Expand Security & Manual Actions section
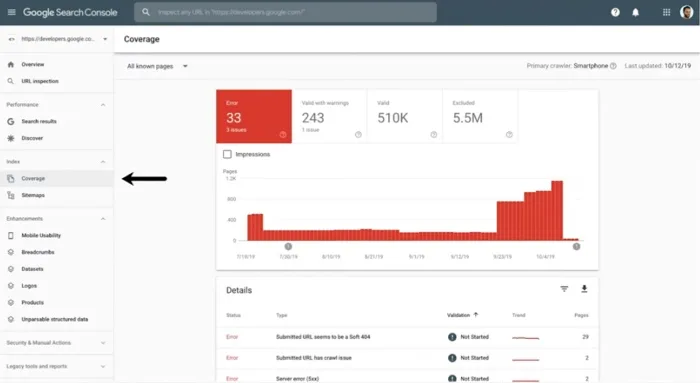Viewport: 700px width, 383px height. pyautogui.click(x=103, y=343)
